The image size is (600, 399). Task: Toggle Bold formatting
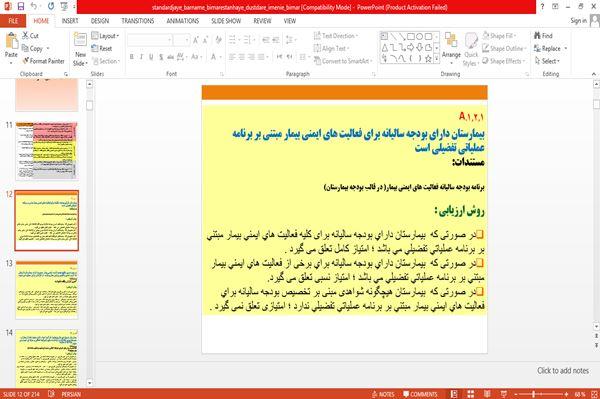coord(132,57)
